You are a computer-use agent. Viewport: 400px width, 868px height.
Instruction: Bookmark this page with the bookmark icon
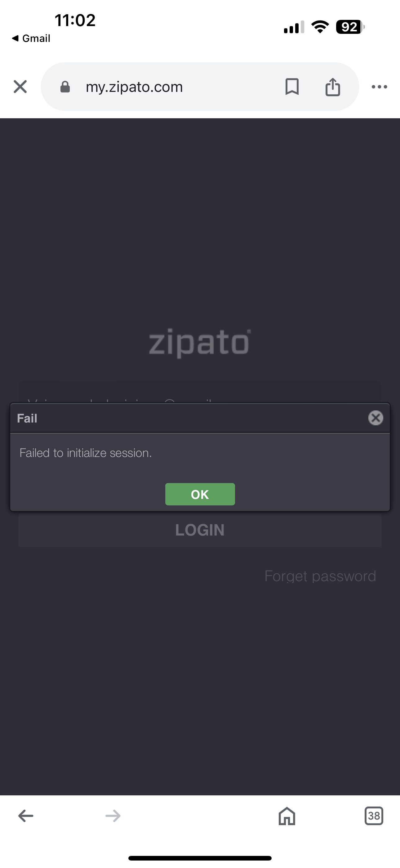[x=292, y=87]
